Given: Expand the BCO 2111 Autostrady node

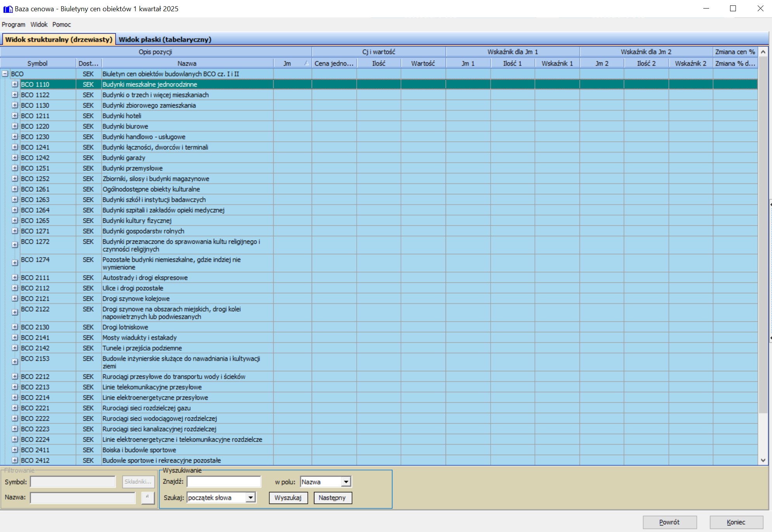Looking at the screenshot, I should (x=15, y=277).
